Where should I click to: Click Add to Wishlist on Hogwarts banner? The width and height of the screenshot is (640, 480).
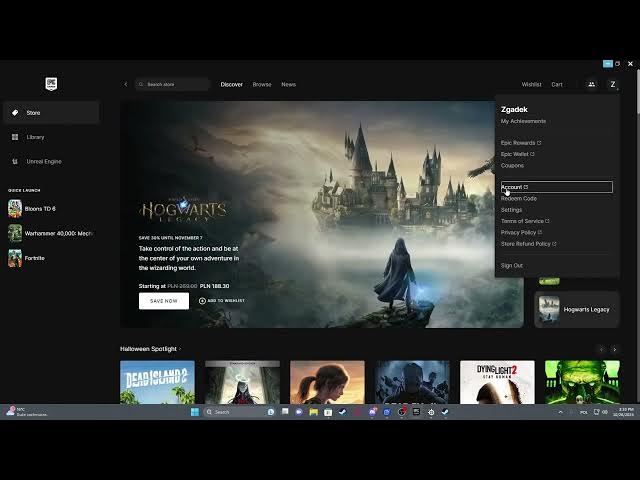(x=222, y=301)
